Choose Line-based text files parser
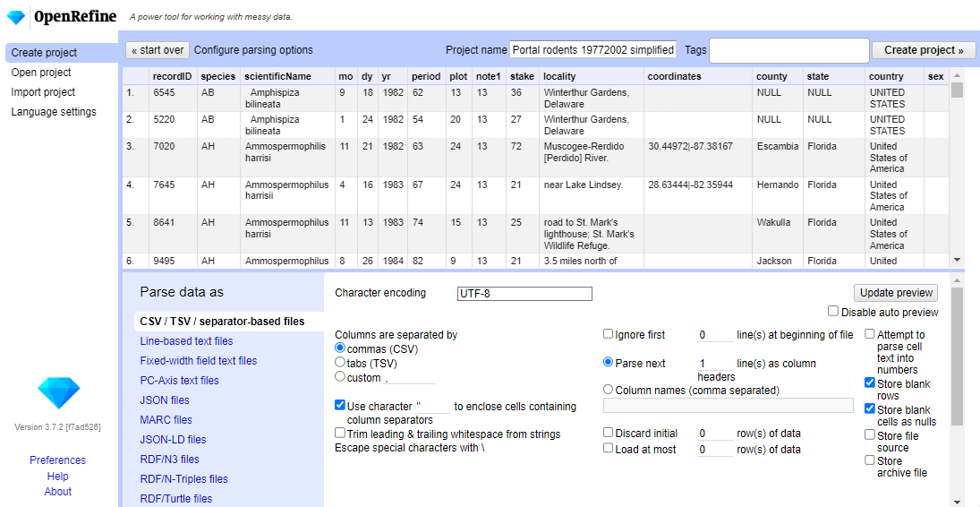The width and height of the screenshot is (980, 507). pyautogui.click(x=186, y=341)
